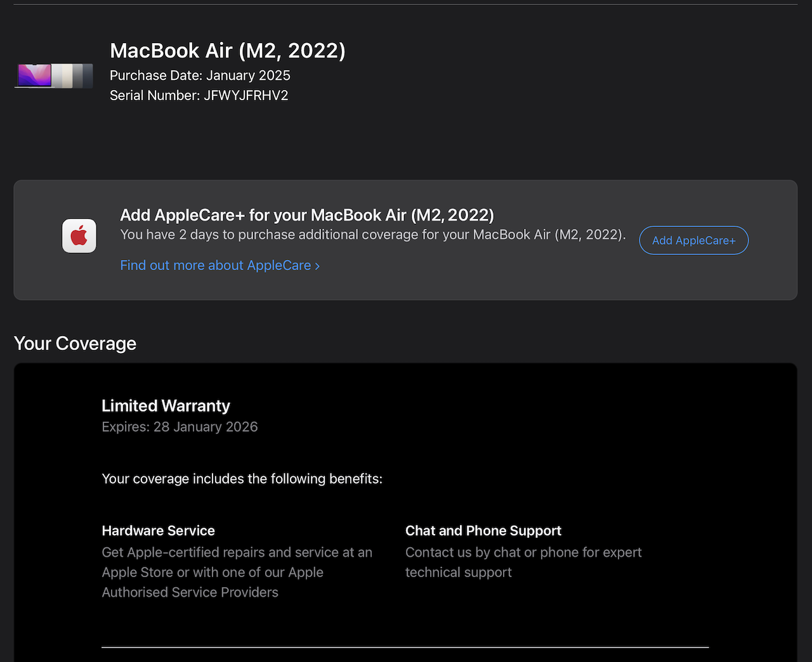
Task: Click the MacBook Air product thumbnail image
Action: 54,75
